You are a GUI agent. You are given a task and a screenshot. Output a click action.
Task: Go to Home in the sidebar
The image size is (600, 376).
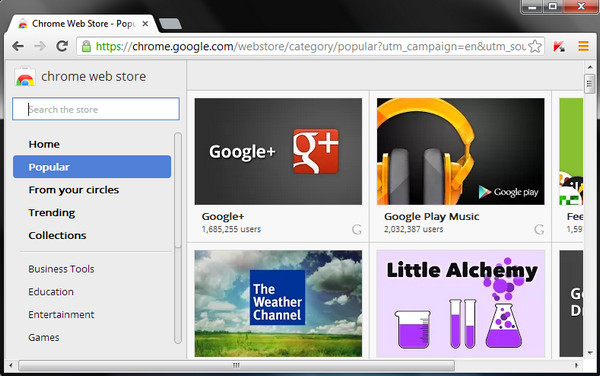(44, 144)
